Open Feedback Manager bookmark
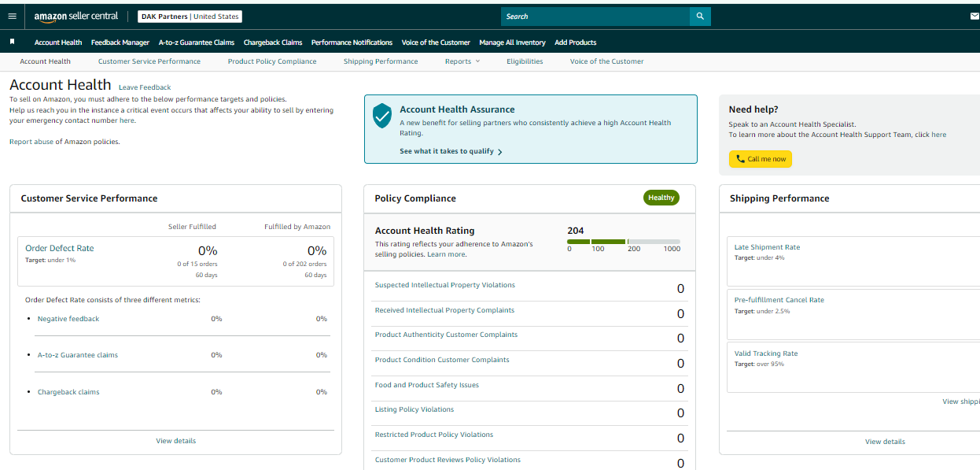Screen dimensions: 980x470 (120, 43)
